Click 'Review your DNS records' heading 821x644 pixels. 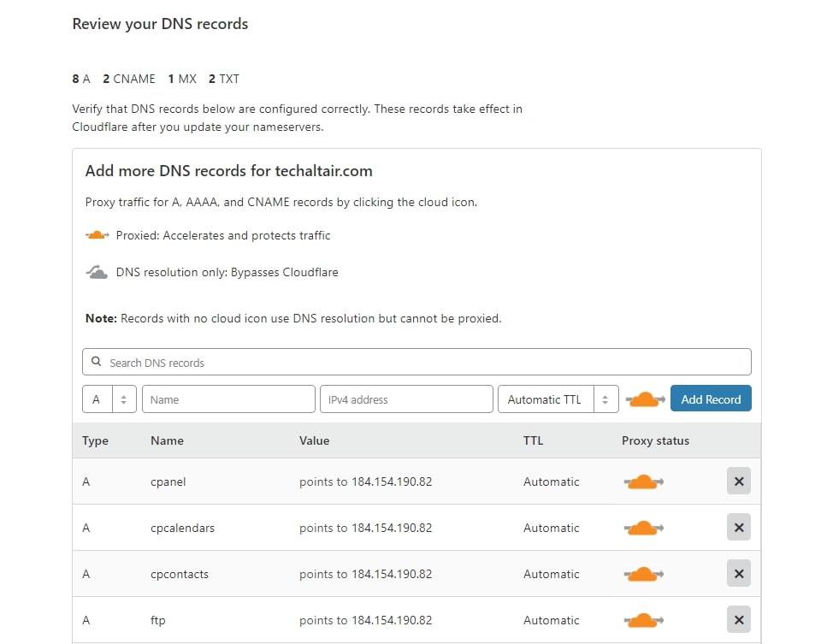(x=160, y=24)
